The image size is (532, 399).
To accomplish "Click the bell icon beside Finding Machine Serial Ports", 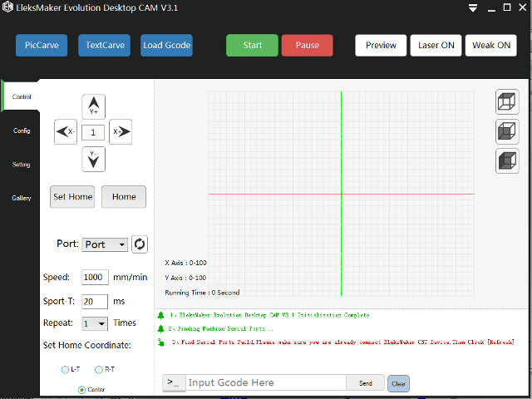I will coord(160,329).
